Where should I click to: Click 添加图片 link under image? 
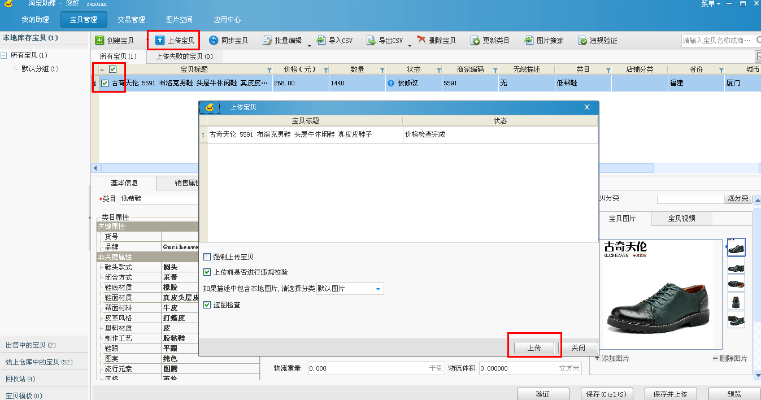[x=612, y=358]
